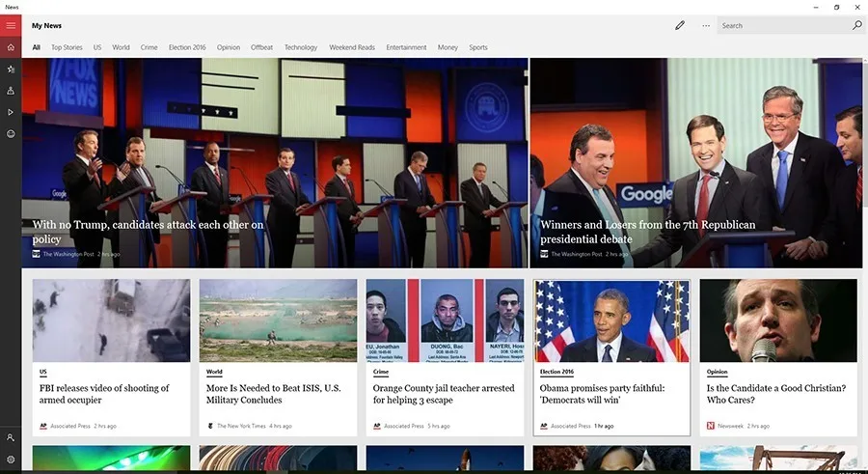Open 'With no Trump, candidates attack' headline

coord(148,232)
